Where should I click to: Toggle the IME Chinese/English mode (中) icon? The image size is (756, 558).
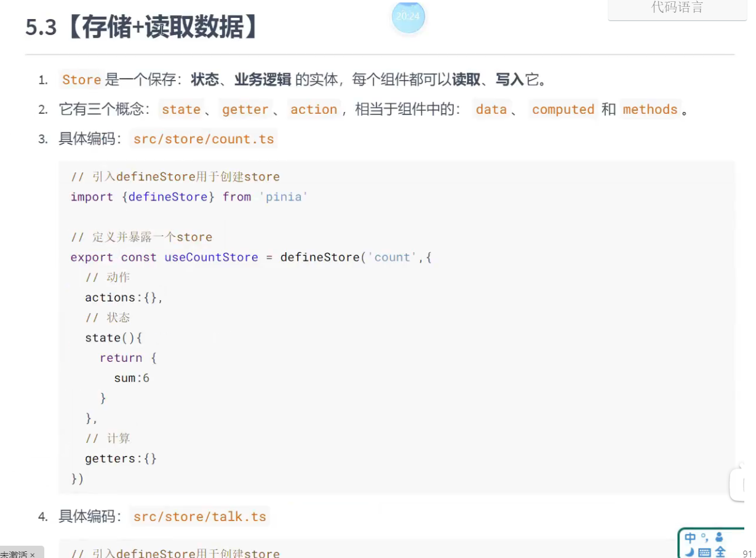(690, 538)
